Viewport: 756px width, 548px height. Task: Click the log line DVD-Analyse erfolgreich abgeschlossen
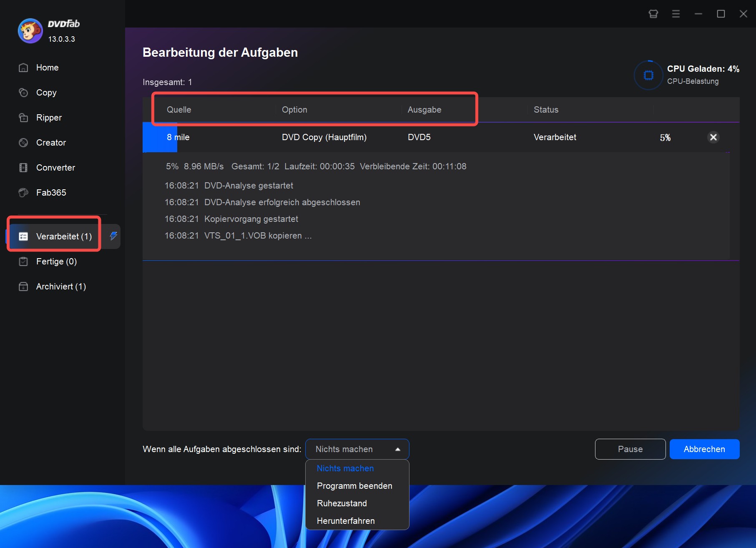click(262, 202)
